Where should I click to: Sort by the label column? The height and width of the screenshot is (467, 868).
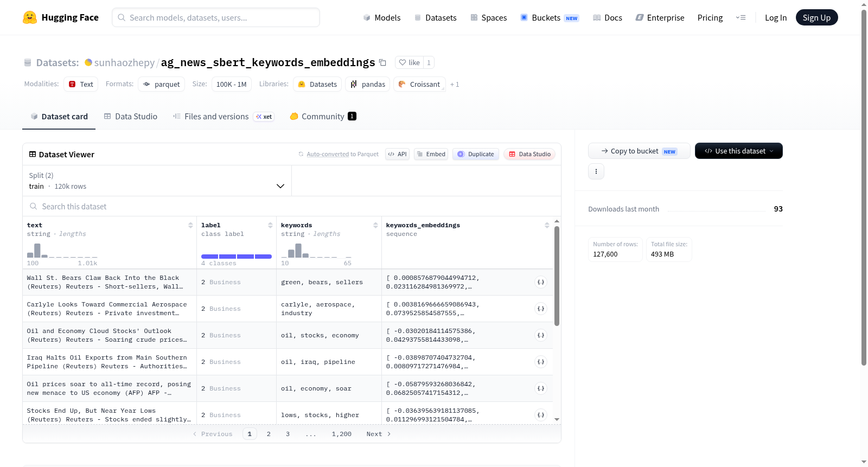pyautogui.click(x=270, y=225)
